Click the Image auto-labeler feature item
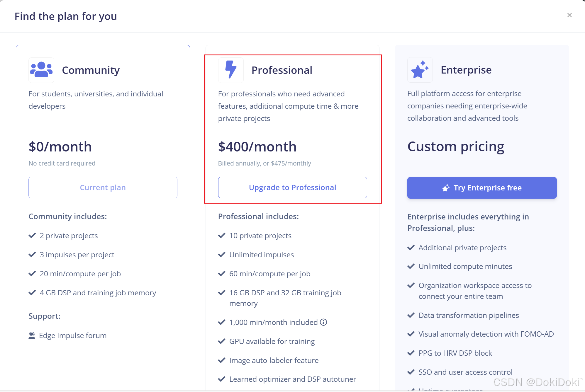 click(274, 360)
